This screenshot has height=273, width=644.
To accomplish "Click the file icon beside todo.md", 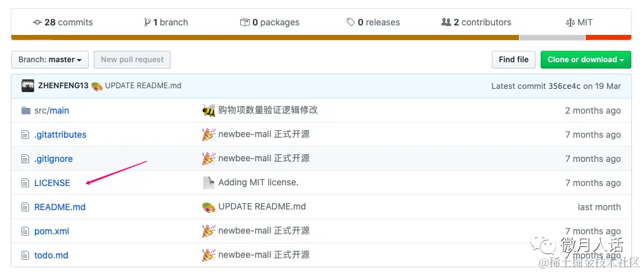I will coord(25,255).
